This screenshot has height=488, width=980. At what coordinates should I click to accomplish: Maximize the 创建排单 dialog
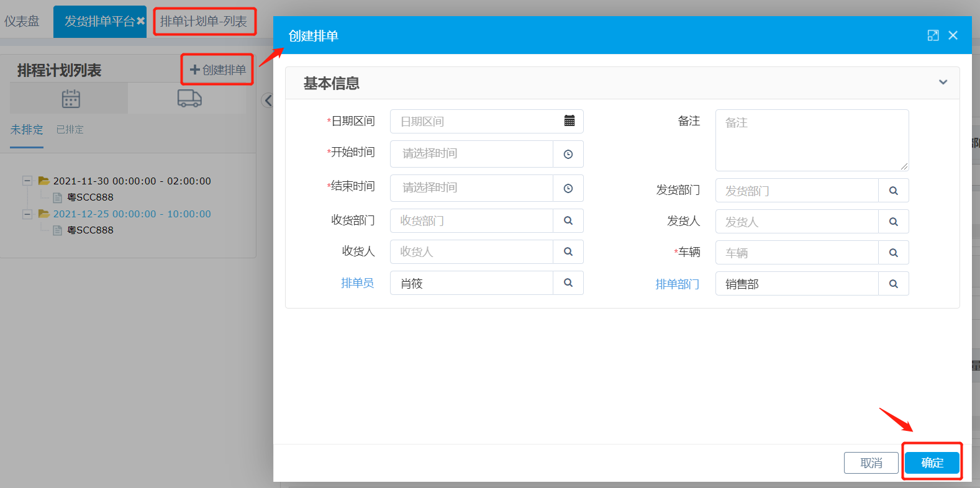pos(933,35)
